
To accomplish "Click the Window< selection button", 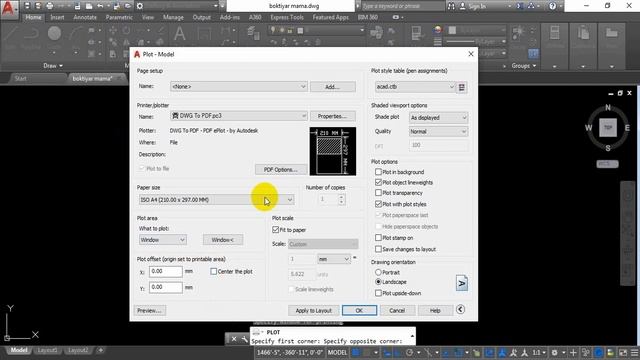I will coord(223,240).
